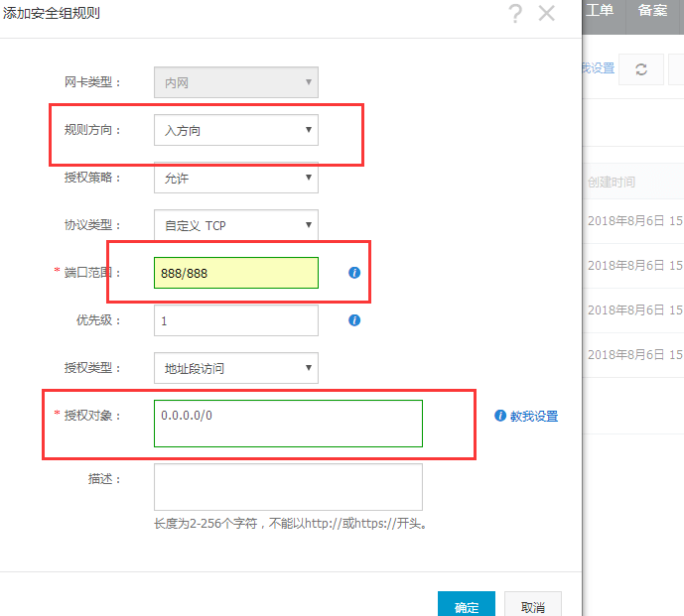The image size is (684, 616).
Task: Click the help question mark icon in dialog header
Action: [x=514, y=13]
